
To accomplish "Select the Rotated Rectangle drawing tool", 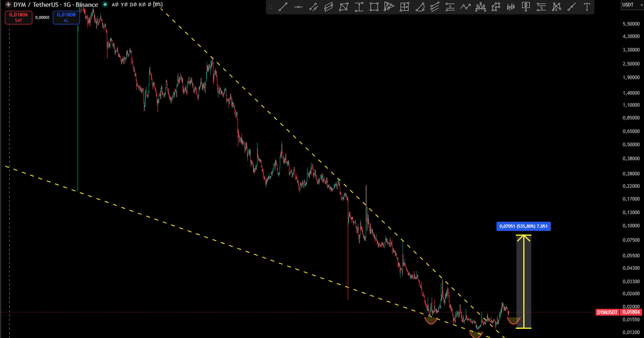I will (343, 7).
